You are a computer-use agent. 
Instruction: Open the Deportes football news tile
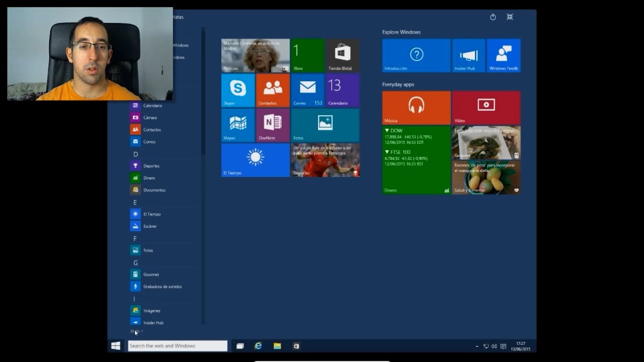325,160
